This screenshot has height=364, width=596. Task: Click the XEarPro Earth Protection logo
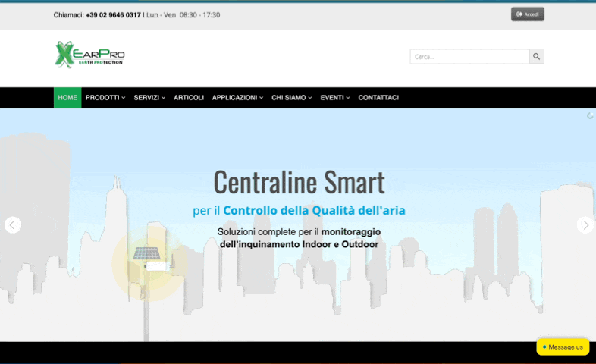89,55
